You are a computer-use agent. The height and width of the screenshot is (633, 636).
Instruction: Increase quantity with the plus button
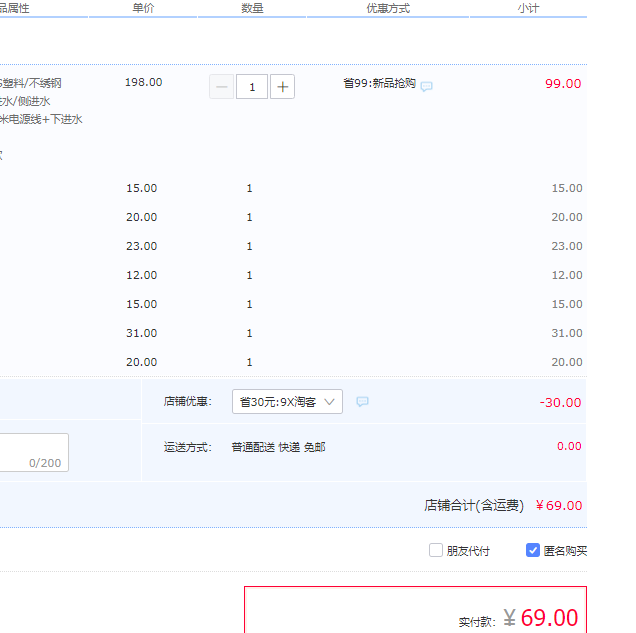282,86
